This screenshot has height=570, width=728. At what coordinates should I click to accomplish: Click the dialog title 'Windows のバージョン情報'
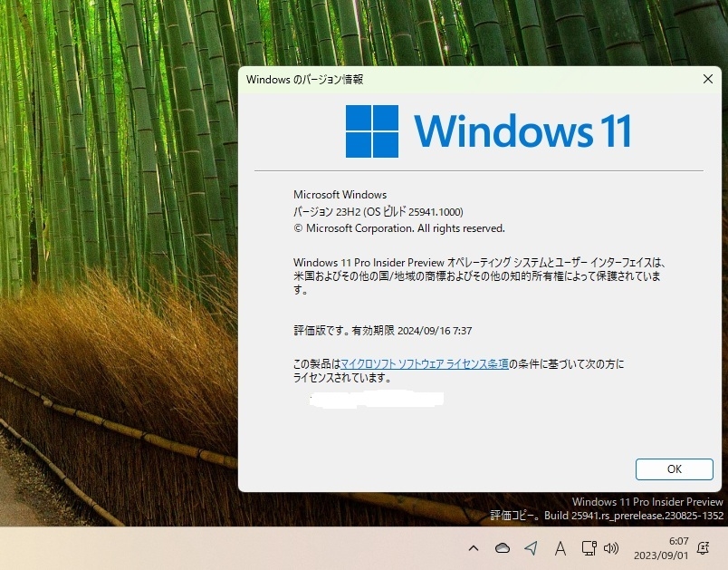[304, 80]
